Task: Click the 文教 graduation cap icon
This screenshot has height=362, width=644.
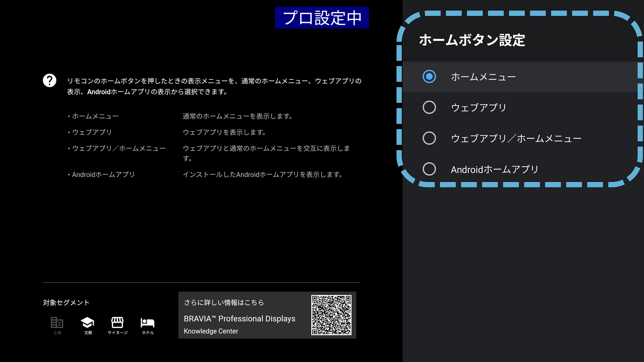Action: 88,322
